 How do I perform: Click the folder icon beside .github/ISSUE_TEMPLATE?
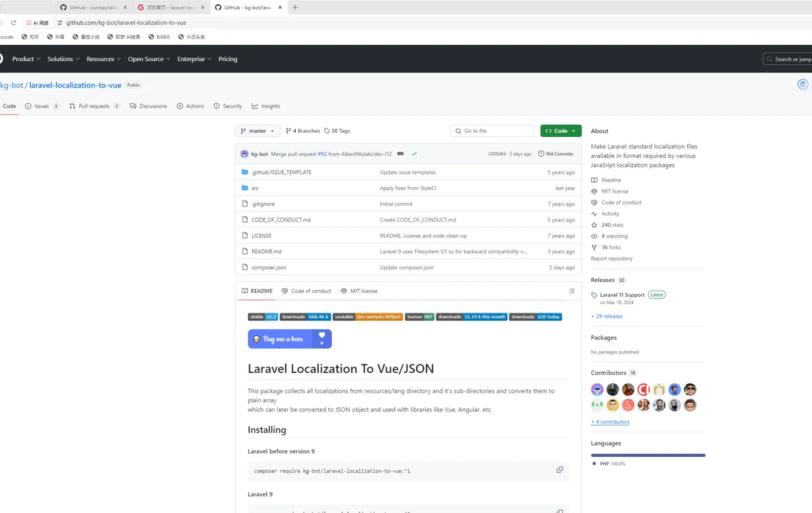point(245,172)
